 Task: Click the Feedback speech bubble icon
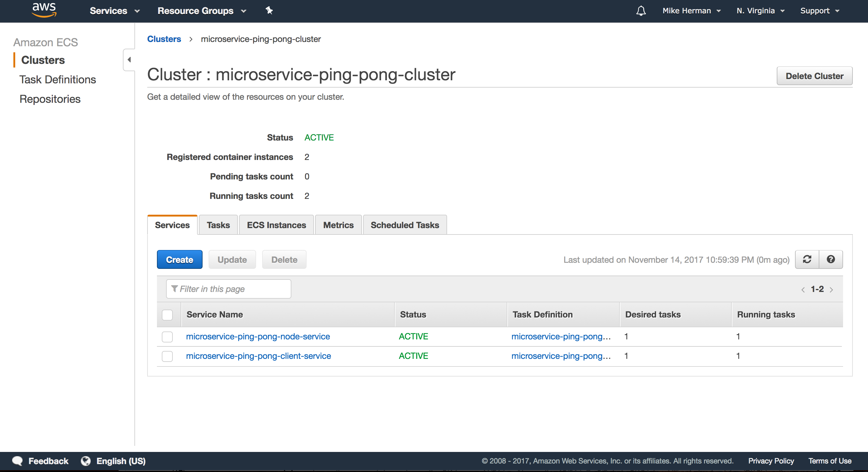coord(18,461)
